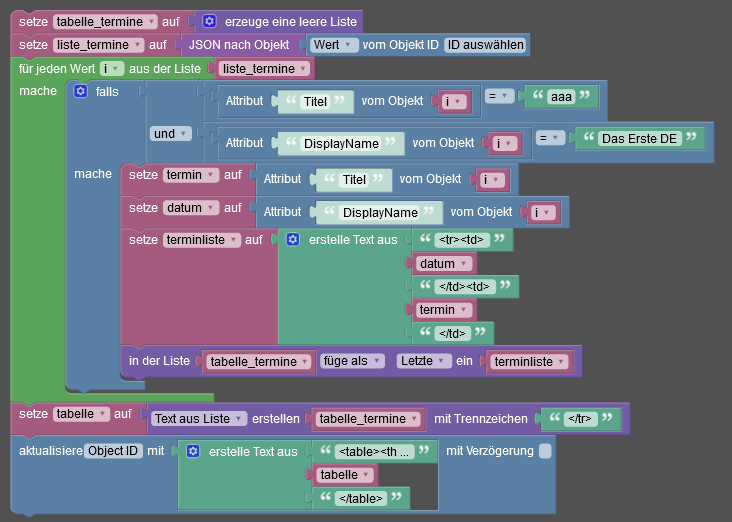Open the 'füge als' dropdown
732x522 pixels.
tap(352, 361)
